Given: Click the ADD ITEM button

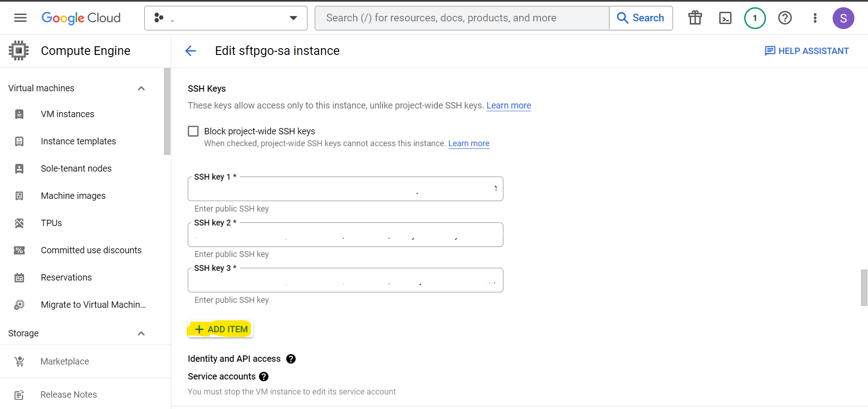Looking at the screenshot, I should [x=219, y=329].
